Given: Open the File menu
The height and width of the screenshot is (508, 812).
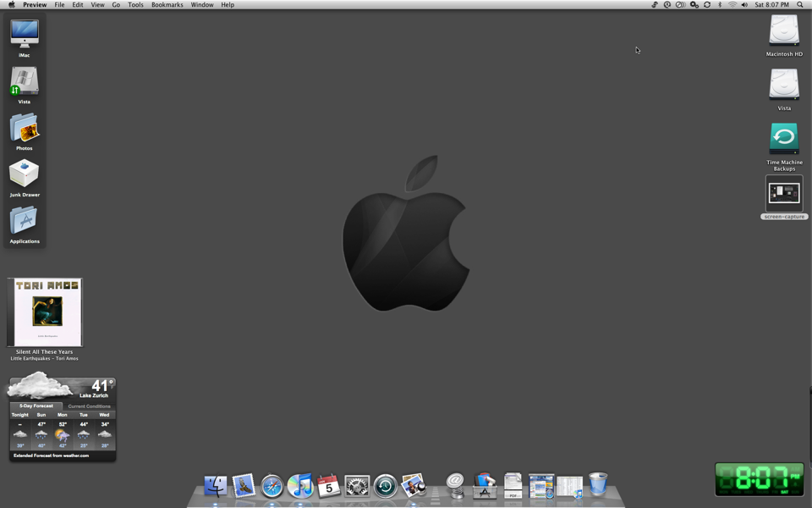Looking at the screenshot, I should (59, 5).
